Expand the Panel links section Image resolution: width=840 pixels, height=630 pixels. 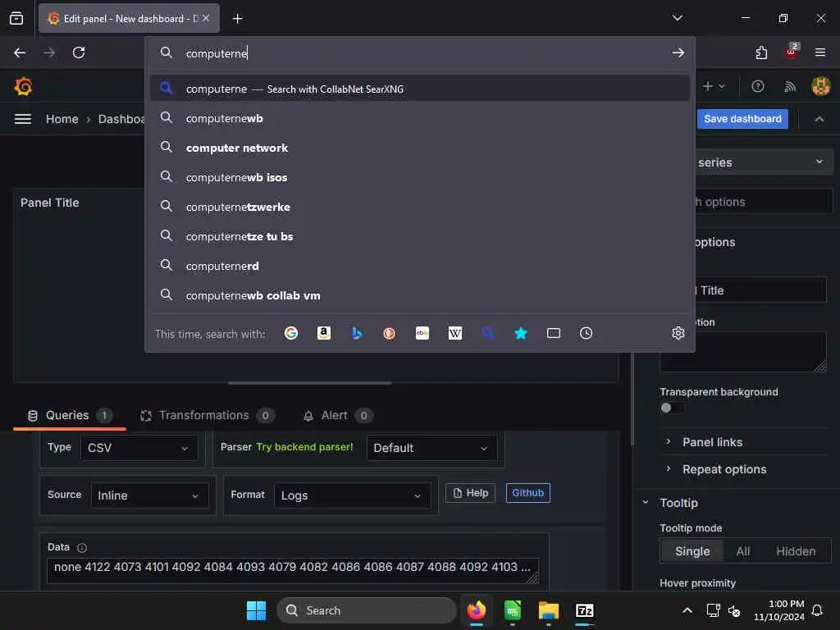[712, 442]
